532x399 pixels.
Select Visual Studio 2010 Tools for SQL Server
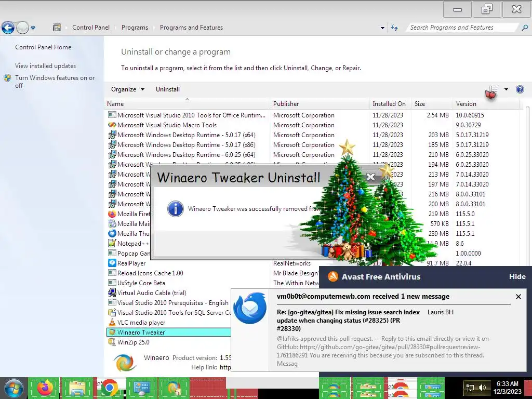174,312
